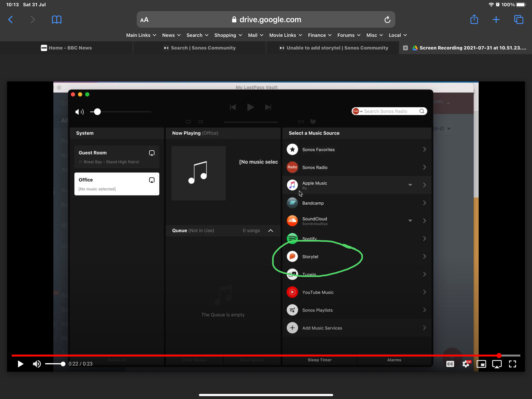Open the Local bookmarks folder

tap(398, 35)
